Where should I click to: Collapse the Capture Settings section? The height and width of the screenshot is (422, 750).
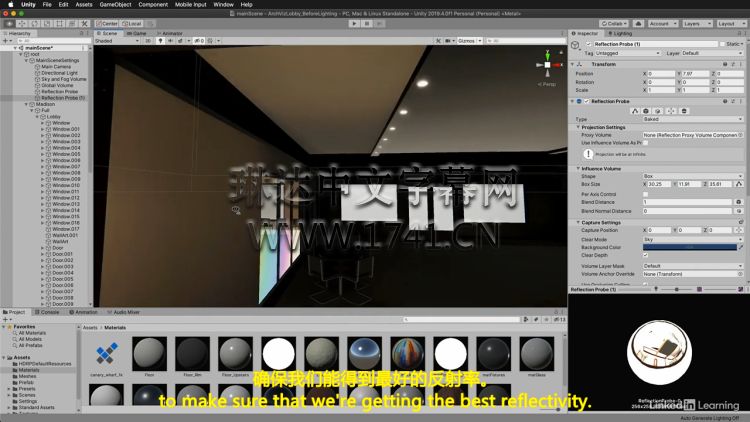[578, 222]
